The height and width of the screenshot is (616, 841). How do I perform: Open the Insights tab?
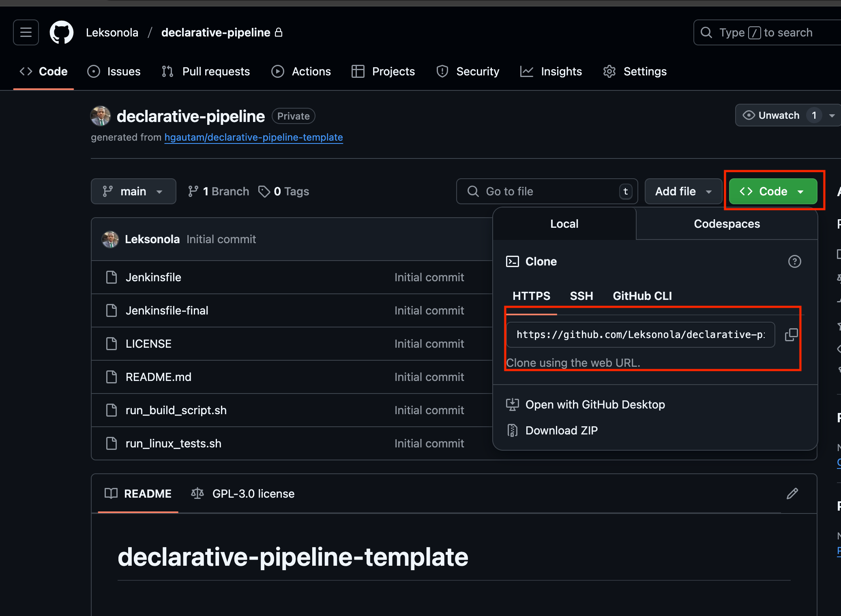tap(551, 71)
